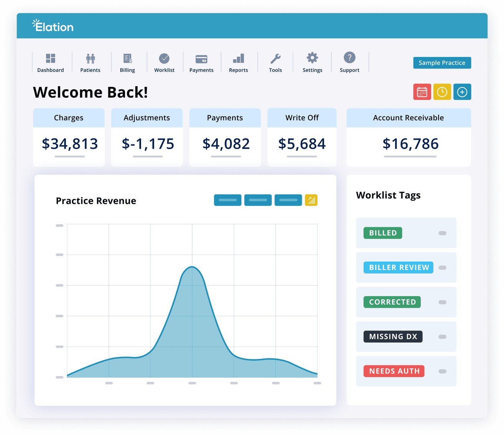
Task: Click the first blue filter button above the chart
Action: [x=227, y=200]
